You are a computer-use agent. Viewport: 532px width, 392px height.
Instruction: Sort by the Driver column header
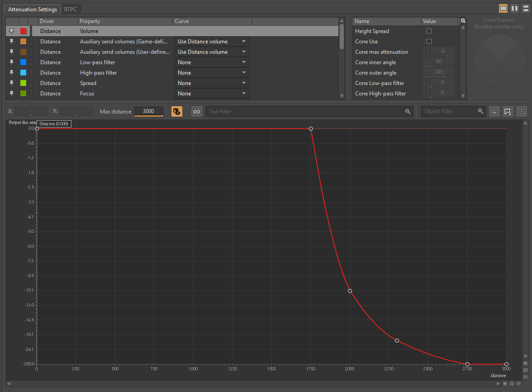click(57, 21)
